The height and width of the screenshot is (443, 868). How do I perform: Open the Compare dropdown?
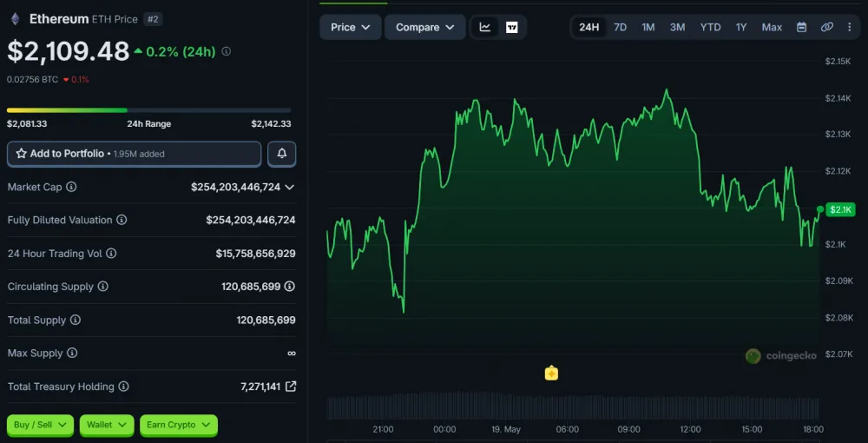pos(425,27)
